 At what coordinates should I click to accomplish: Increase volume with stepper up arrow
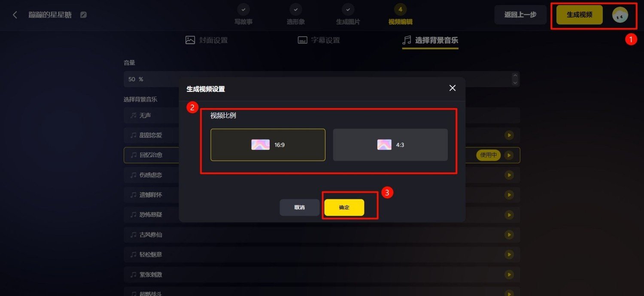(515, 76)
